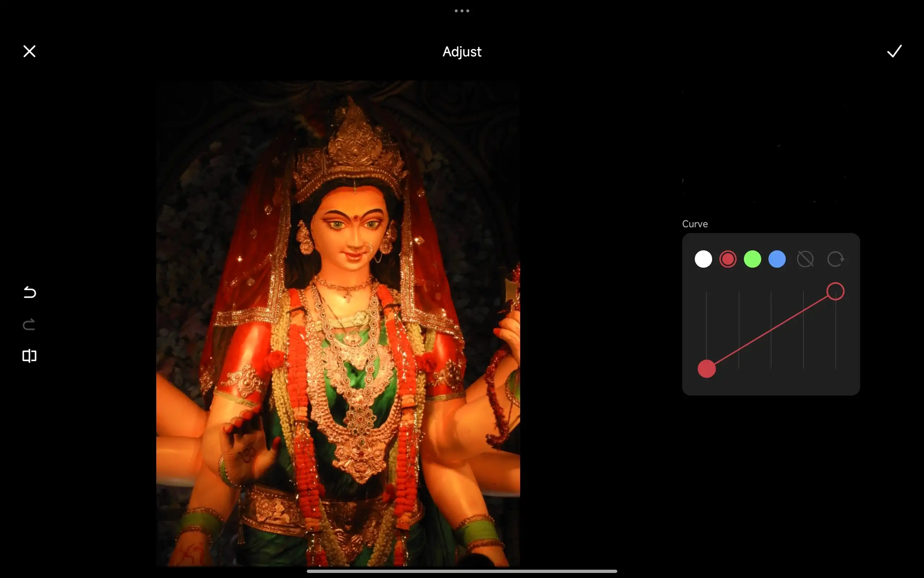Confirm the adjustment with the checkmark icon
This screenshot has width=924, height=578.
(x=894, y=51)
